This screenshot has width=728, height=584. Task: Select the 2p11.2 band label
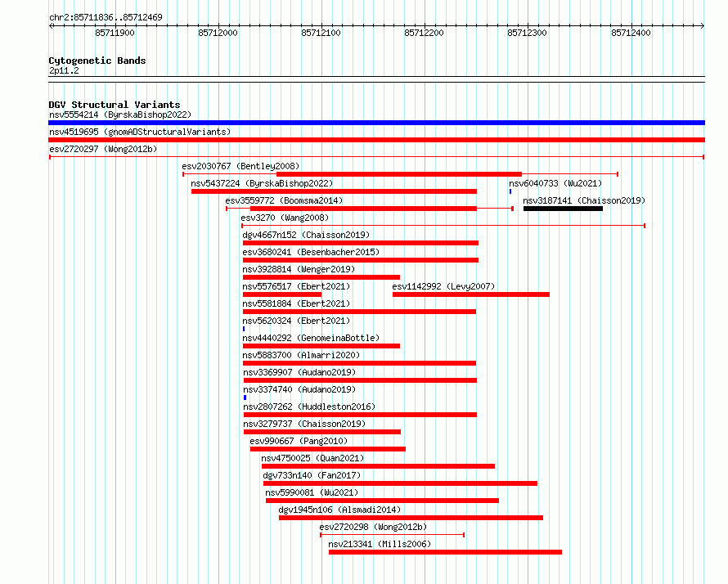pos(64,70)
